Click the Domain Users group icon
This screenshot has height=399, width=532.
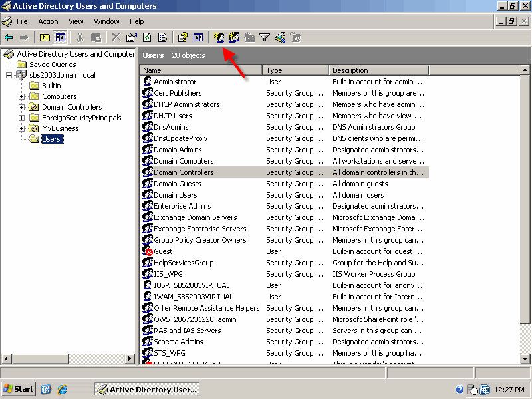click(x=148, y=195)
